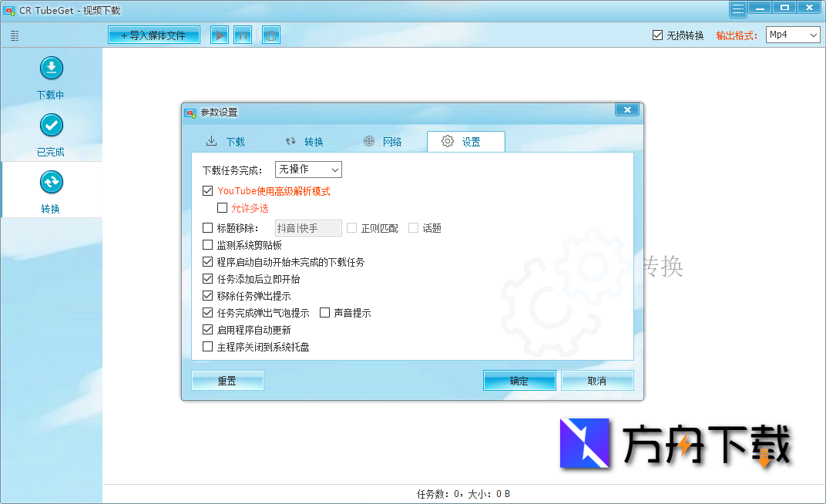
Task: Click the 重置 reset button
Action: pyautogui.click(x=227, y=380)
